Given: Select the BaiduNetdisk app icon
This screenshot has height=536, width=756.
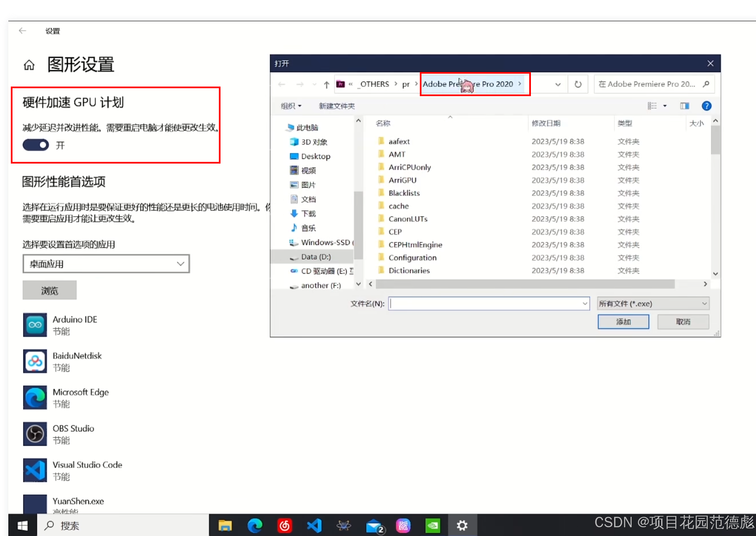Looking at the screenshot, I should click(35, 361).
